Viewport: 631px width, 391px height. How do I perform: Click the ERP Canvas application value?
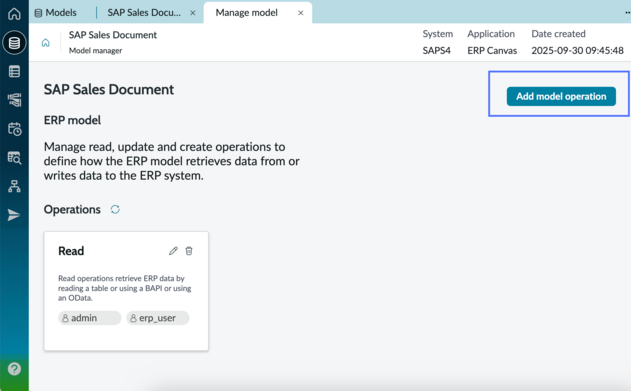click(492, 51)
